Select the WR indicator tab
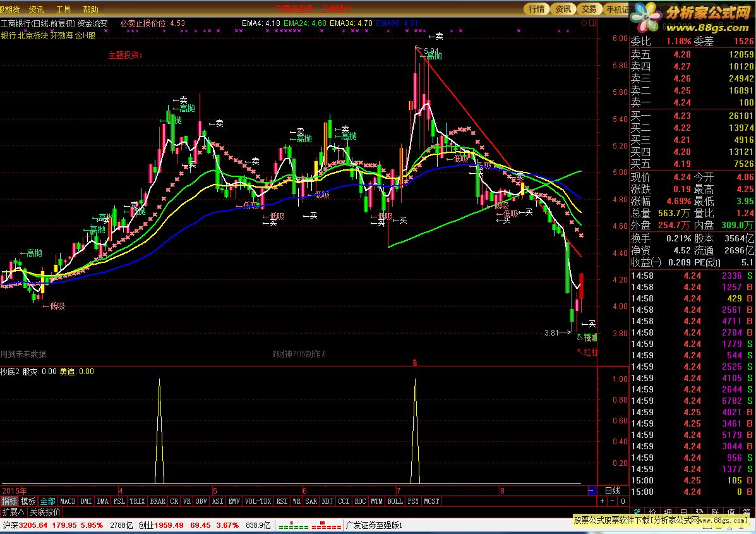The height and width of the screenshot is (534, 756). point(296,501)
